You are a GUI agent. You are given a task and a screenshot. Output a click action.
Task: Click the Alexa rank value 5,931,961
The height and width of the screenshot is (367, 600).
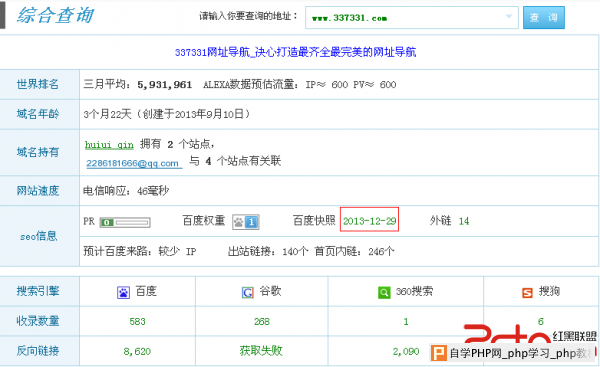pos(165,85)
